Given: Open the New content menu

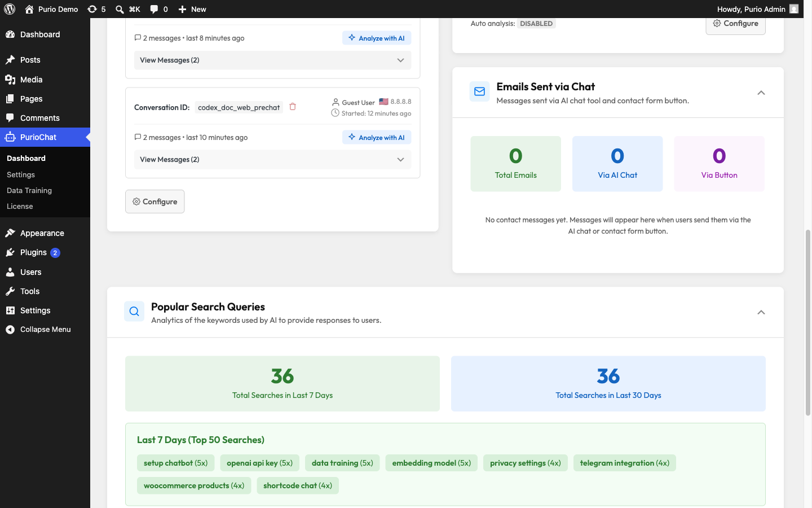Looking at the screenshot, I should tap(192, 9).
